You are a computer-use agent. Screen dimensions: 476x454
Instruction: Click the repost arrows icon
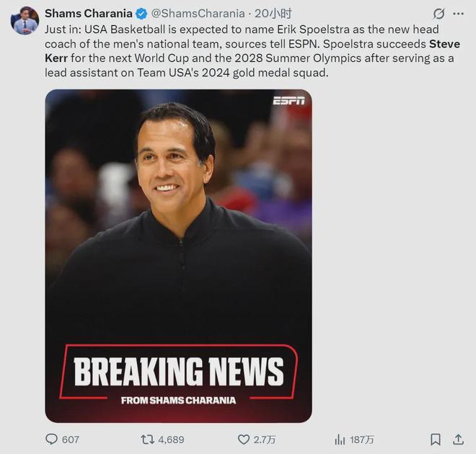click(146, 439)
